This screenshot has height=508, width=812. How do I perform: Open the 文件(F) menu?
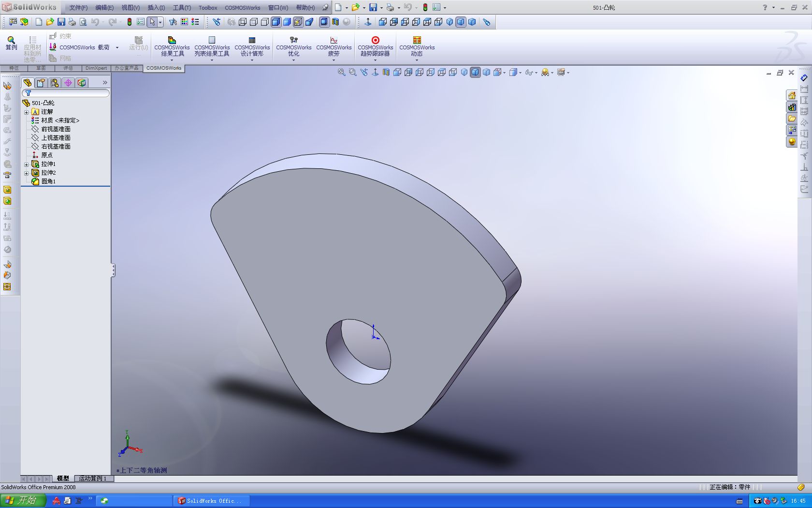pos(78,8)
